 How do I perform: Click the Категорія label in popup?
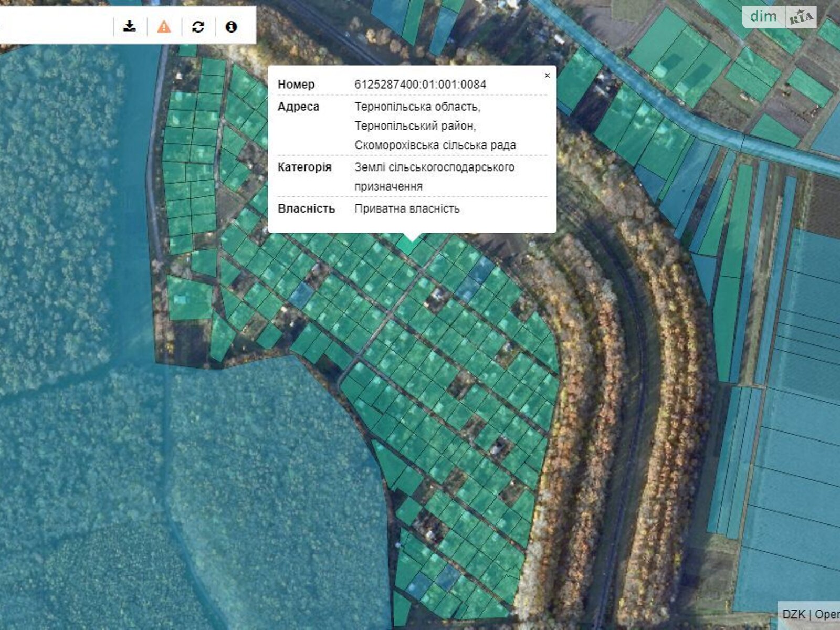coord(304,167)
